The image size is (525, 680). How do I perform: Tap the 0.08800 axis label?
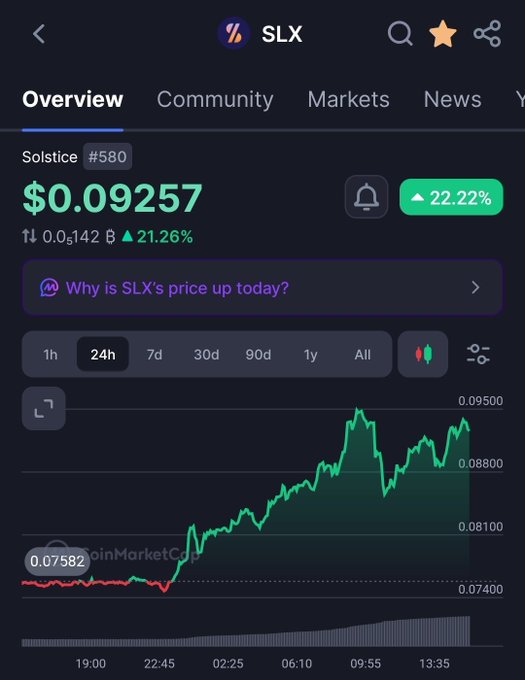click(481, 463)
